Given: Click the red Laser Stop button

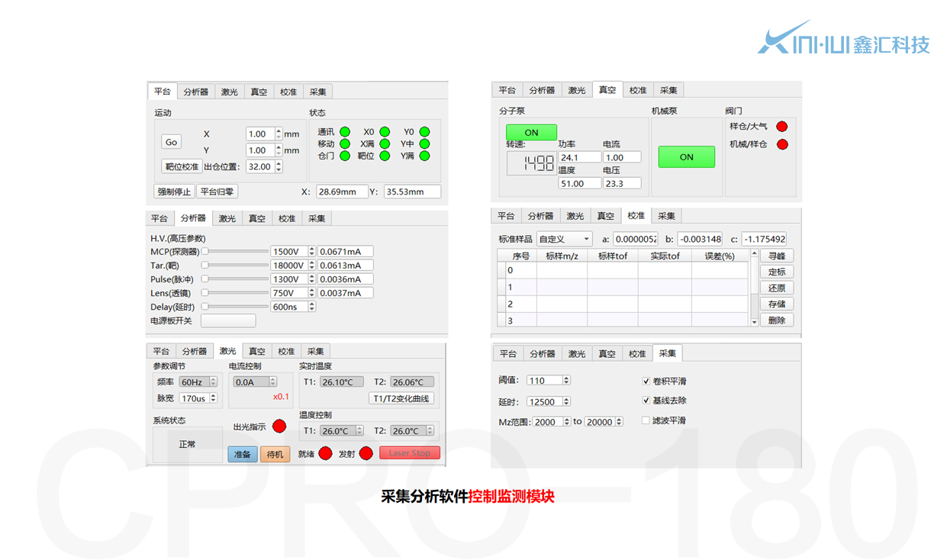Looking at the screenshot, I should (x=410, y=453).
